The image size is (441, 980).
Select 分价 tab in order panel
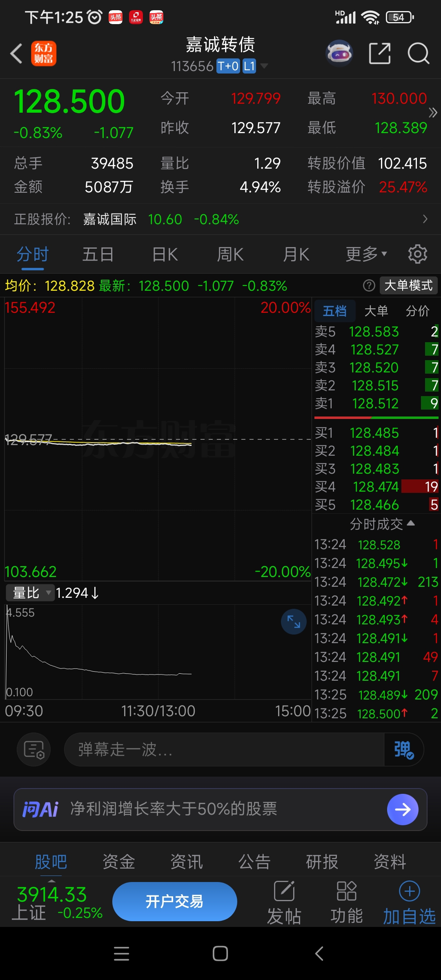click(x=418, y=311)
